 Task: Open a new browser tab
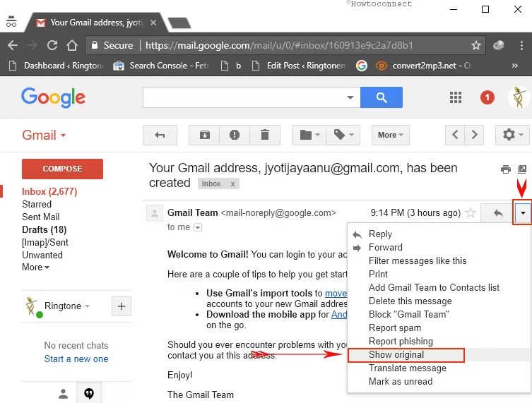pyautogui.click(x=179, y=23)
